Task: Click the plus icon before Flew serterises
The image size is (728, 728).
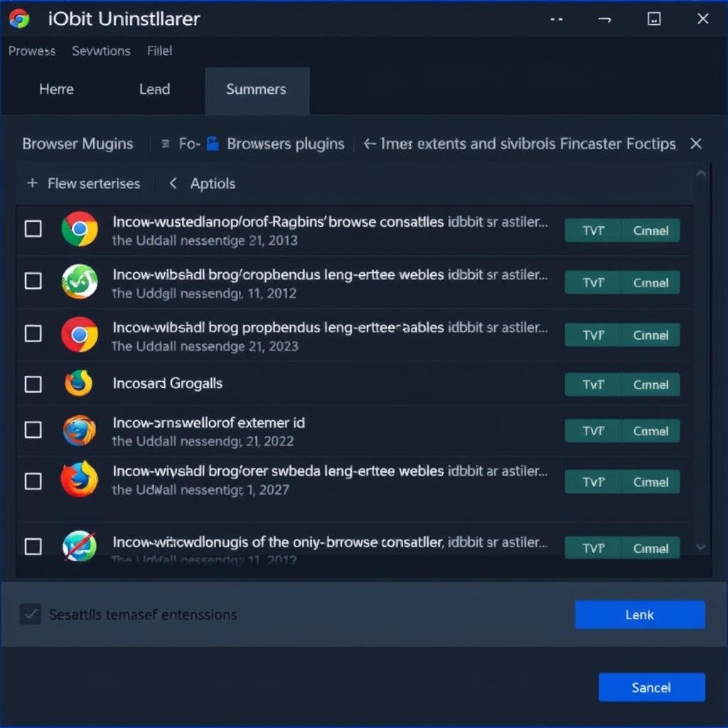Action: click(x=32, y=183)
